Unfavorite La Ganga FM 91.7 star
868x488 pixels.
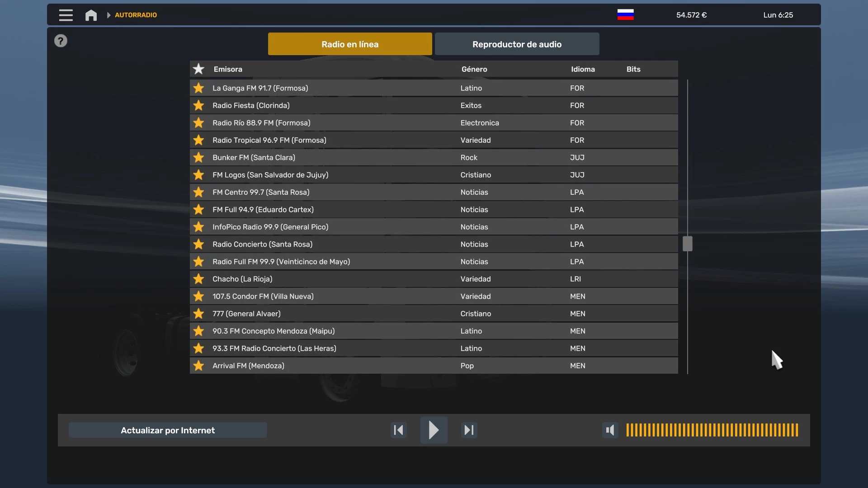[x=198, y=88]
